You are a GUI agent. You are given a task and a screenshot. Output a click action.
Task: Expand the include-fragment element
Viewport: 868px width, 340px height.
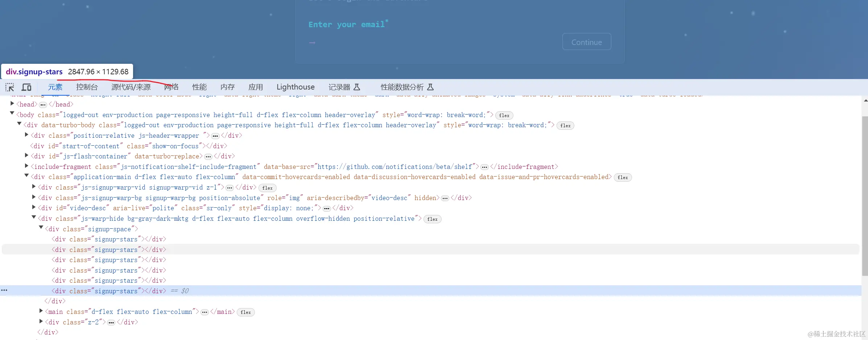pos(26,166)
